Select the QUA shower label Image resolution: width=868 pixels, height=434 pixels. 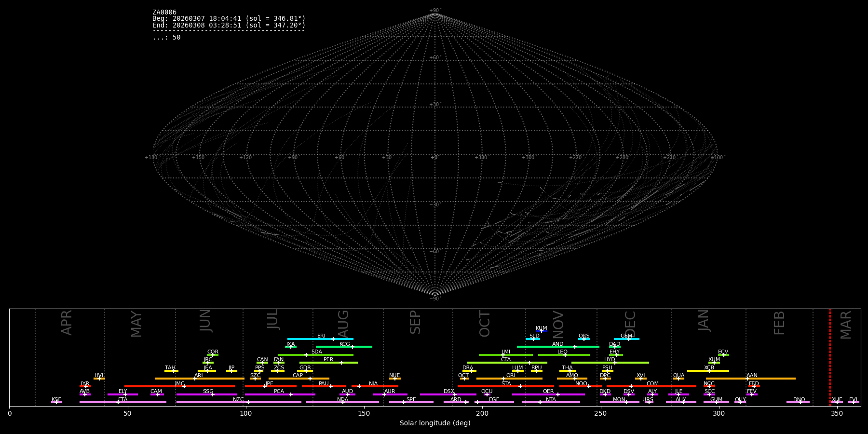click(679, 376)
